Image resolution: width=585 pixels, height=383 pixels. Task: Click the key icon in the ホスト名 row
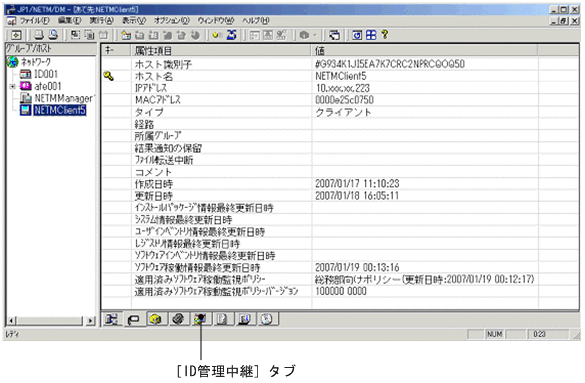point(108,76)
